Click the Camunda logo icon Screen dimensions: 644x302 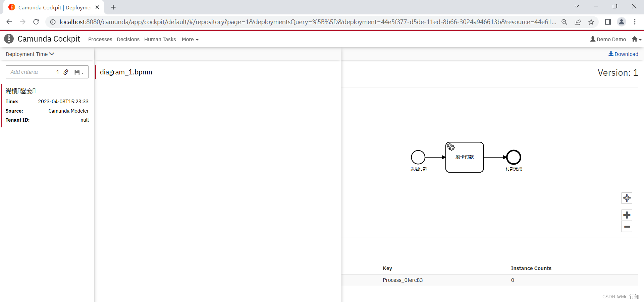point(9,39)
